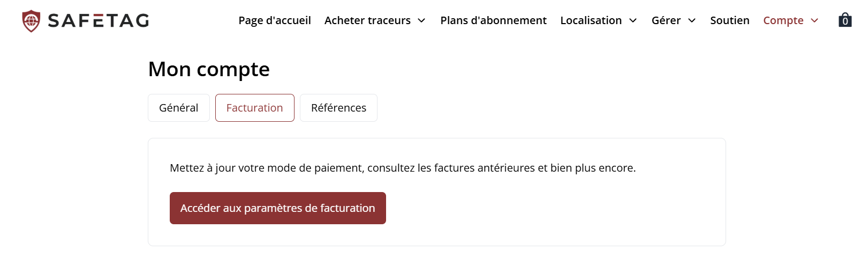Click the Acheter traceurs menu label
The height and width of the screenshot is (265, 868).
click(x=367, y=20)
